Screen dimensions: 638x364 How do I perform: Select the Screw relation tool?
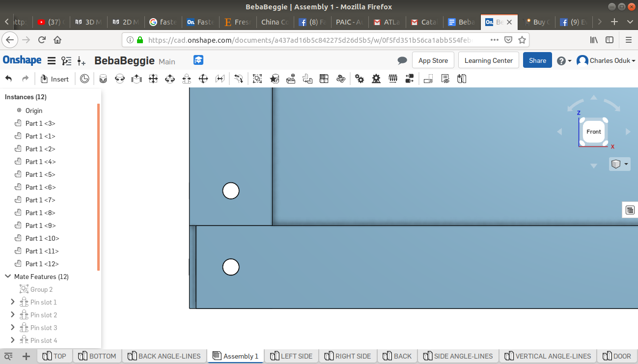[393, 79]
